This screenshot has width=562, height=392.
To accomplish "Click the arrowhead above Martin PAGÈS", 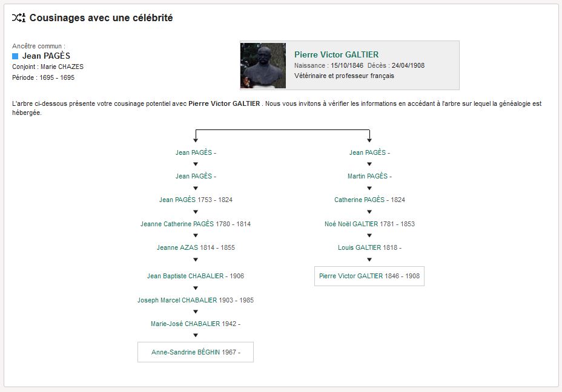I will point(369,164).
